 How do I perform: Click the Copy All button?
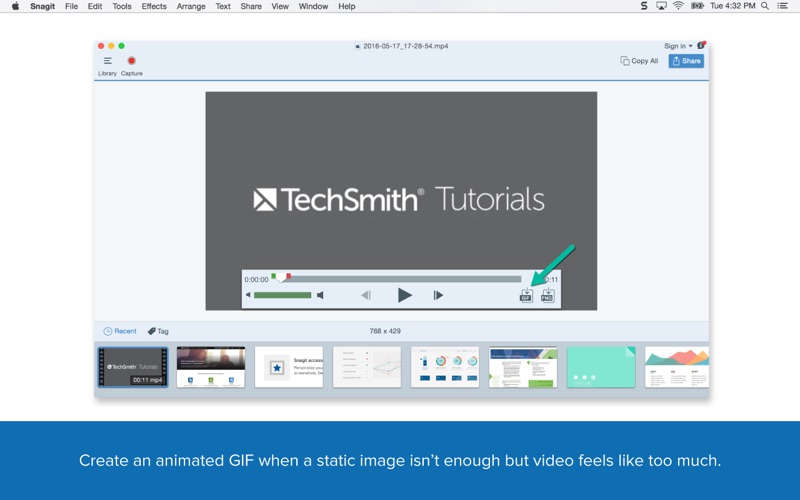click(x=639, y=61)
